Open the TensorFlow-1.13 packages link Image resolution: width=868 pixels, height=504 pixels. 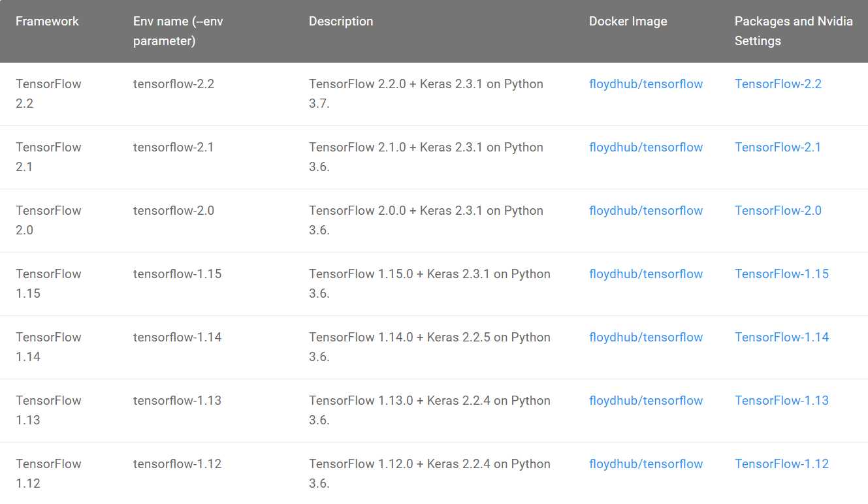point(782,401)
